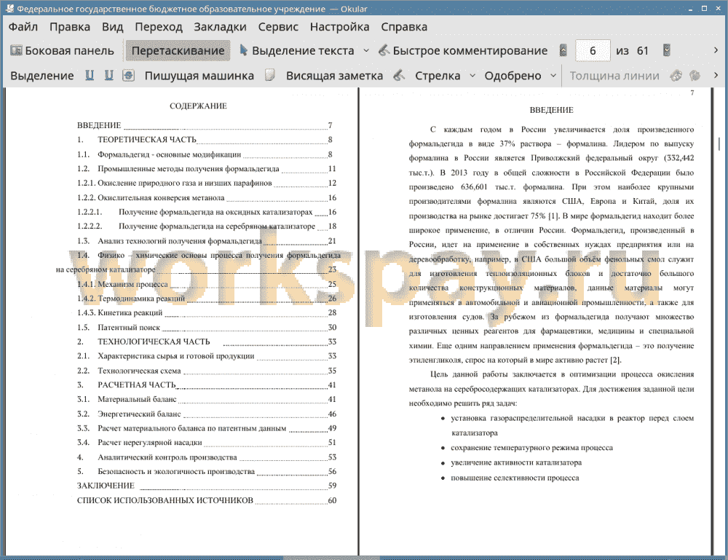Viewport: 728px width, 560px height.
Task: Open the Вид menu
Action: pyautogui.click(x=112, y=27)
